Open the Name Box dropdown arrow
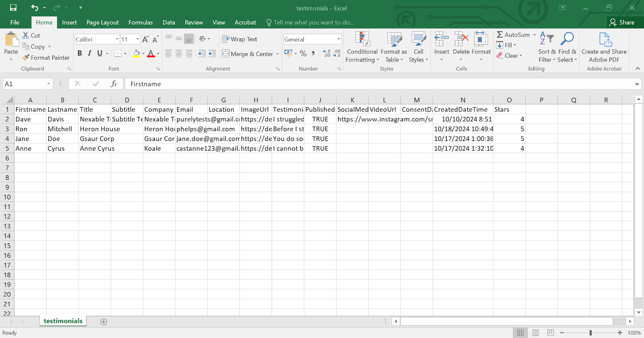 [x=48, y=84]
